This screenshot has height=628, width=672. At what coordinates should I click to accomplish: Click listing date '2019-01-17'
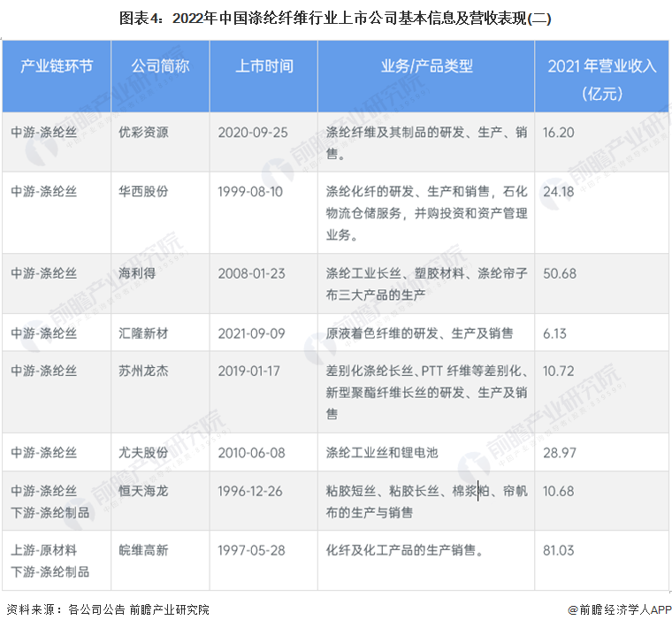pos(249,371)
